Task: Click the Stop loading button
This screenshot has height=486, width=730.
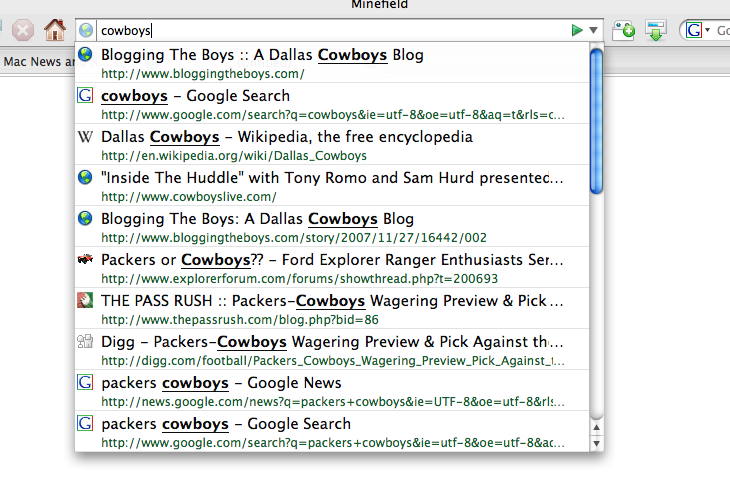Action: pos(22,31)
